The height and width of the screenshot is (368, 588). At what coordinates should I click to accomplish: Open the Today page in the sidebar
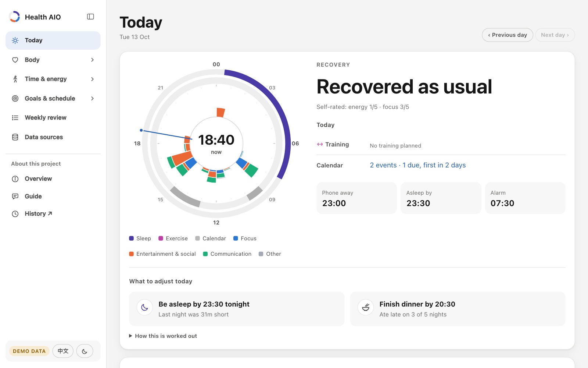click(x=53, y=40)
